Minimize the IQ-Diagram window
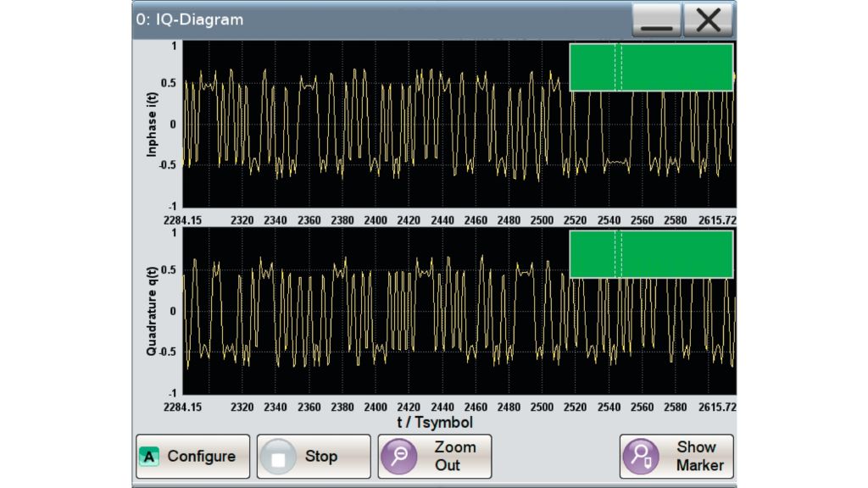 [x=656, y=19]
